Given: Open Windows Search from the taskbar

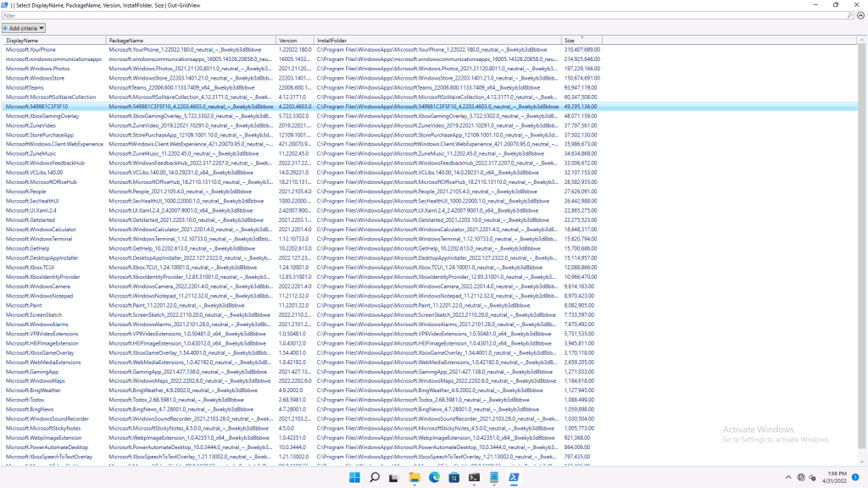Looking at the screenshot, I should (x=374, y=478).
